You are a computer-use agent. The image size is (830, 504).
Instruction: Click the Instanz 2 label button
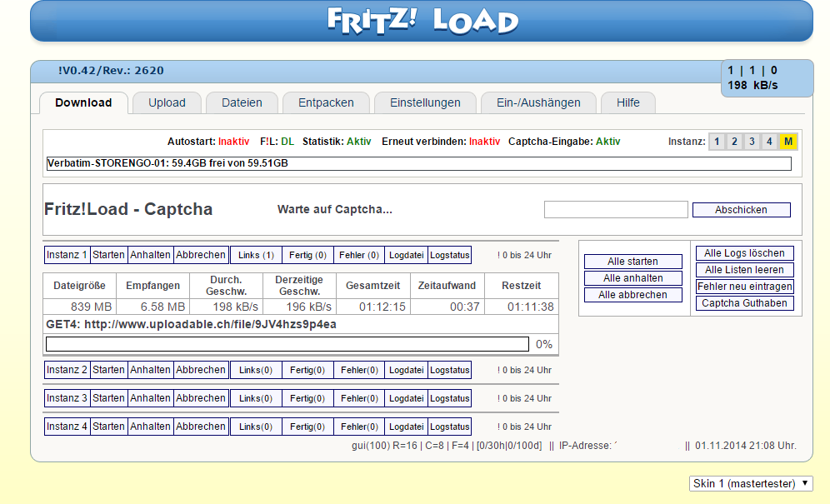(67, 370)
